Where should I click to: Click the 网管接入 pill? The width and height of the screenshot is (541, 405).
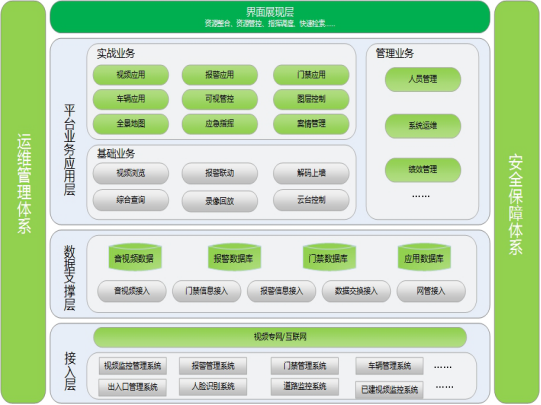point(431,291)
